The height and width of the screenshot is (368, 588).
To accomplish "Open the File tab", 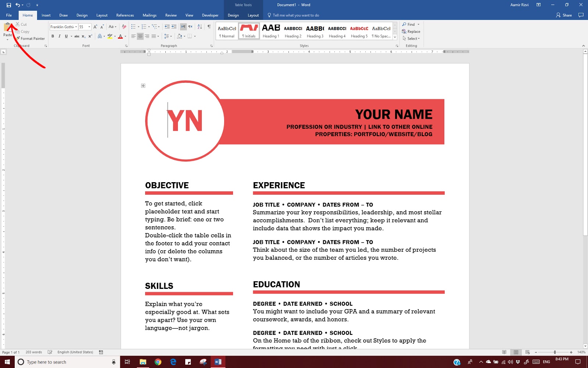I will point(9,15).
